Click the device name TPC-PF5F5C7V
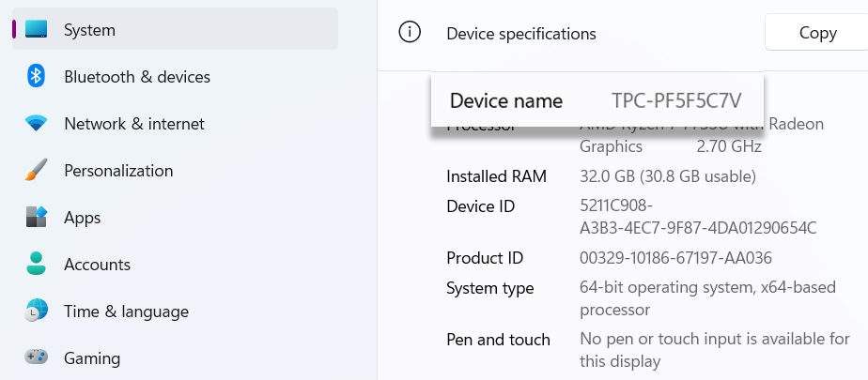 click(x=675, y=101)
